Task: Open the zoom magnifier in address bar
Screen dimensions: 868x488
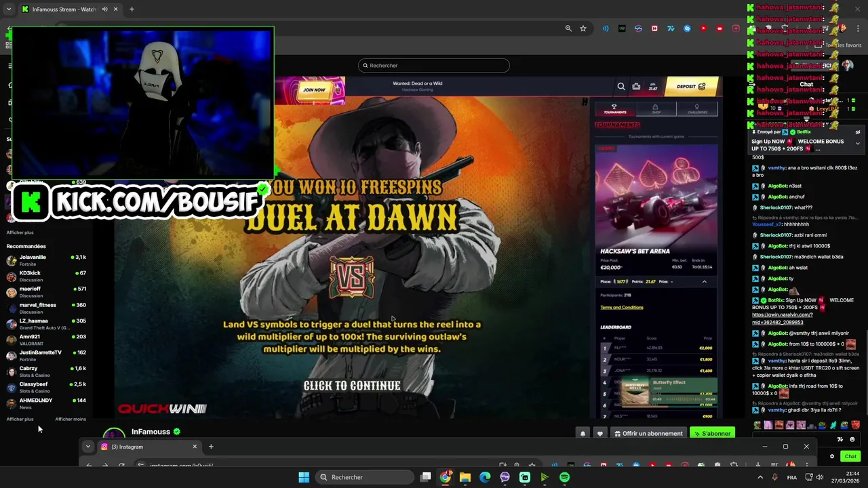Action: [x=568, y=28]
